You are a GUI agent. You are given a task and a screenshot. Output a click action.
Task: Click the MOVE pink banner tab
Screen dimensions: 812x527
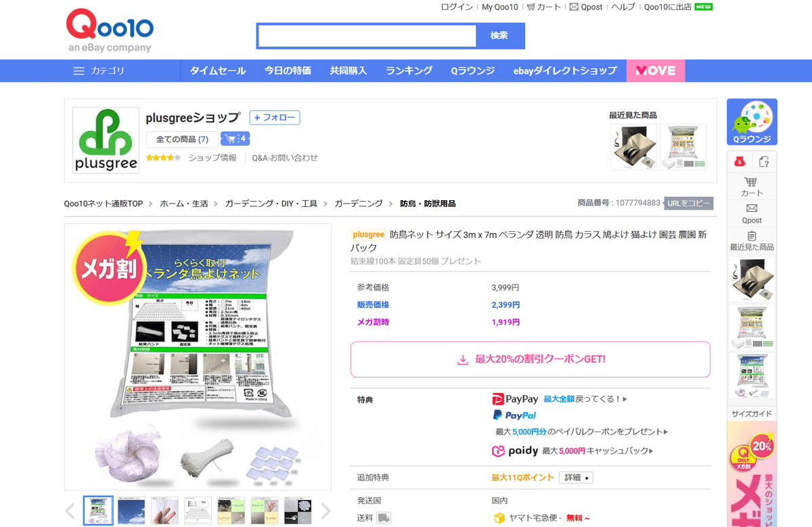[656, 71]
